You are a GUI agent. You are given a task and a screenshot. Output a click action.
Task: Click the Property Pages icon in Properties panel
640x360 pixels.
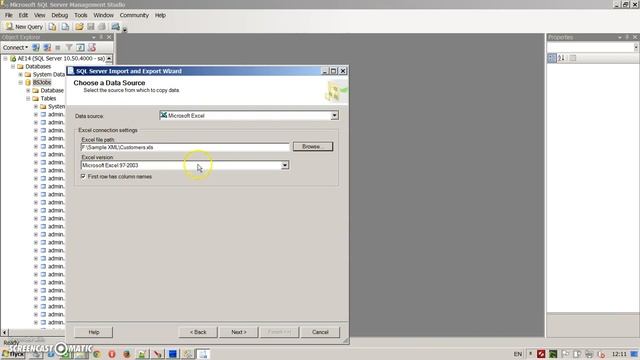pyautogui.click(x=573, y=58)
